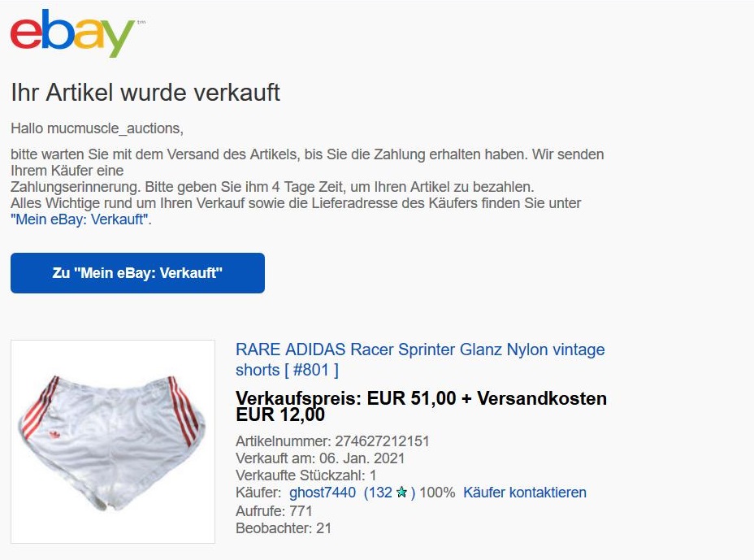The image size is (754, 560).
Task: Click the greeting Hallo mucmuscle_auctions
Action: pyautogui.click(x=97, y=128)
